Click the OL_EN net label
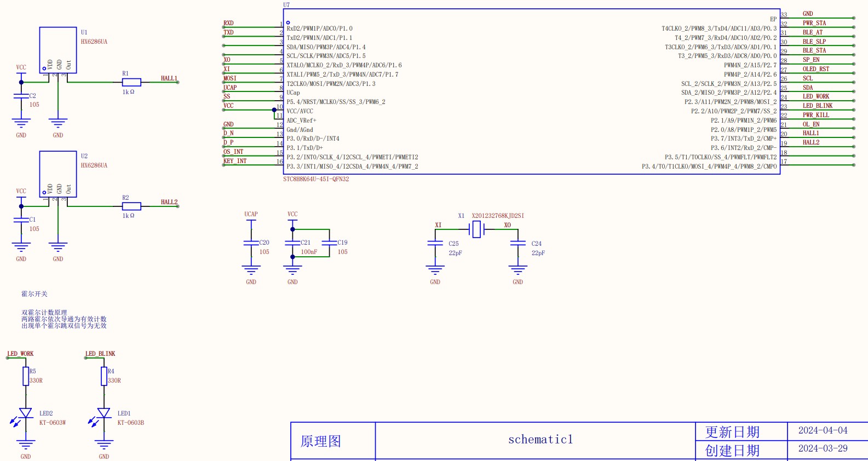Image resolution: width=868 pixels, height=461 pixels. (811, 124)
